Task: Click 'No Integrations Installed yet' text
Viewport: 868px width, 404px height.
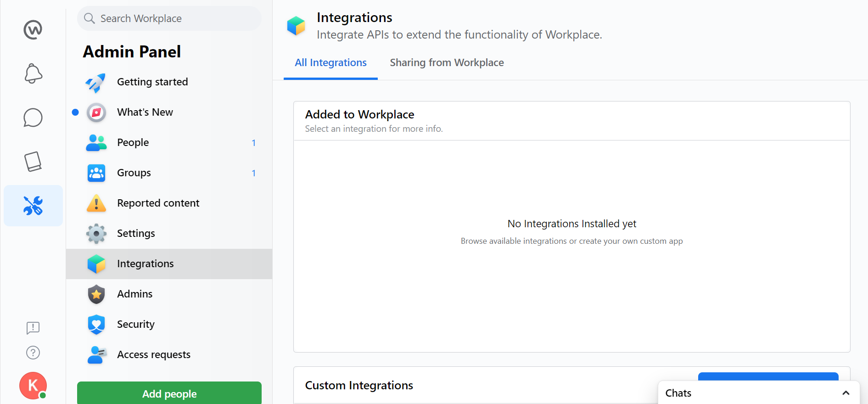Action: point(572,224)
